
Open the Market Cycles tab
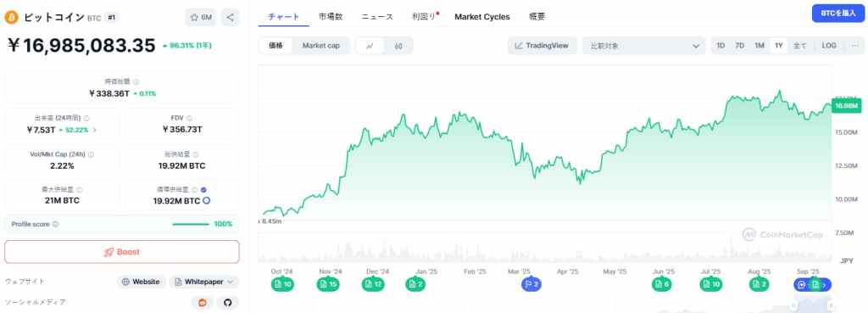(482, 17)
